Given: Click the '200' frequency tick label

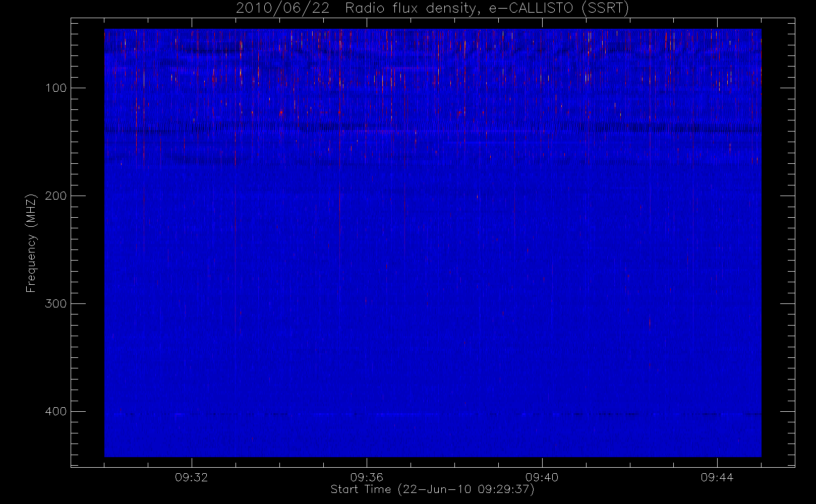Looking at the screenshot, I should click(56, 196).
